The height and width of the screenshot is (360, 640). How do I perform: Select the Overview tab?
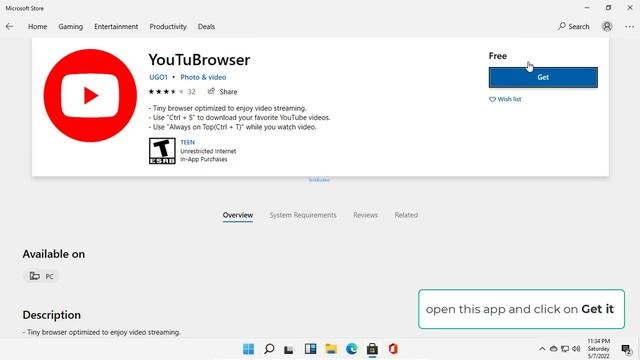[238, 215]
